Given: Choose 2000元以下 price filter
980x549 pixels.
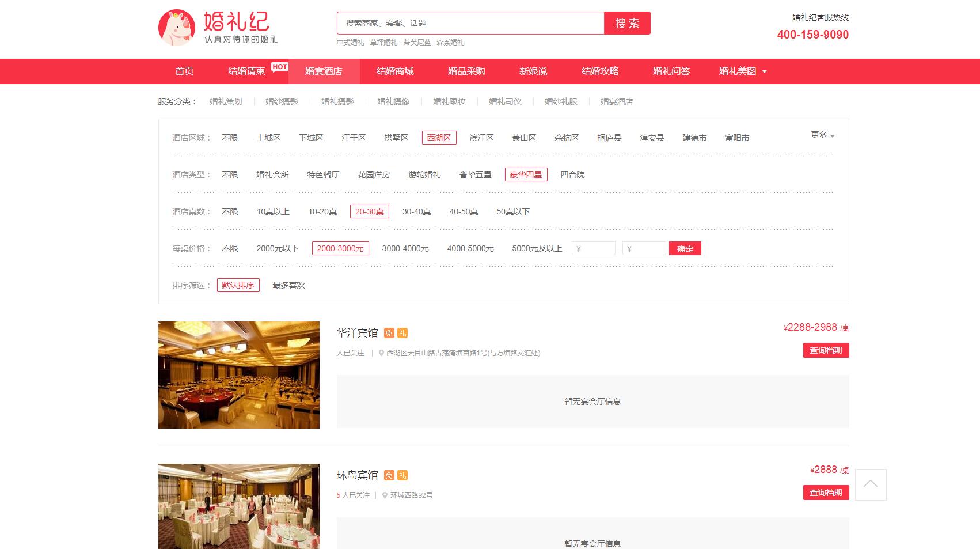Looking at the screenshot, I should (x=278, y=248).
